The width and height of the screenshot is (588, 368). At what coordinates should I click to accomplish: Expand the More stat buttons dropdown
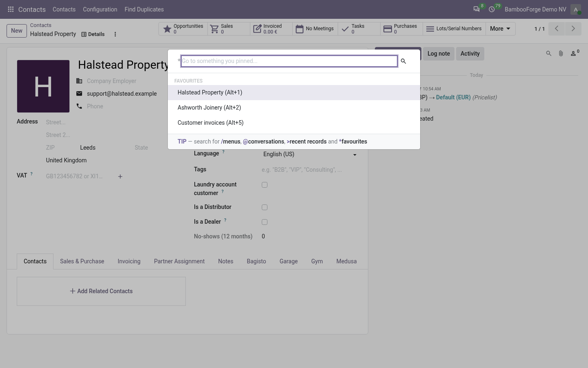coord(501,29)
